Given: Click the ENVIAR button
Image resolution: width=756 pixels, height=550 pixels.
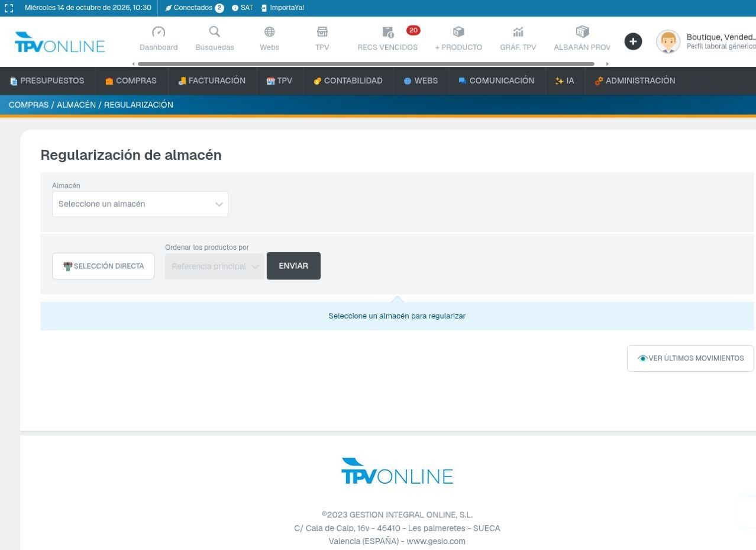Looking at the screenshot, I should [x=293, y=266].
